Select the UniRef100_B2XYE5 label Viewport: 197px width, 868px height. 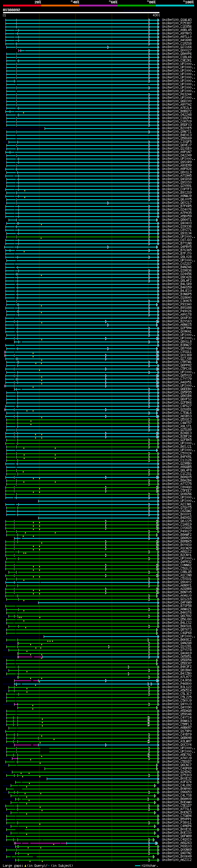pos(176,128)
